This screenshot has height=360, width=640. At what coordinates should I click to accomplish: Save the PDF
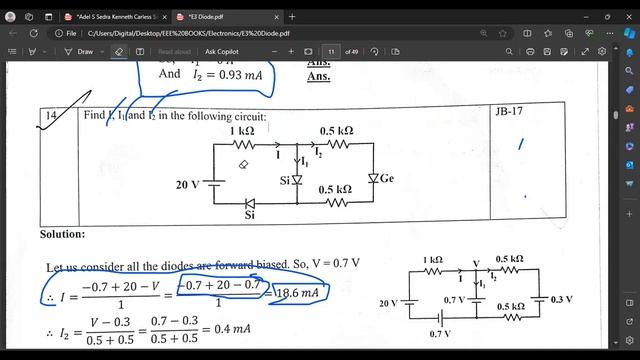547,51
